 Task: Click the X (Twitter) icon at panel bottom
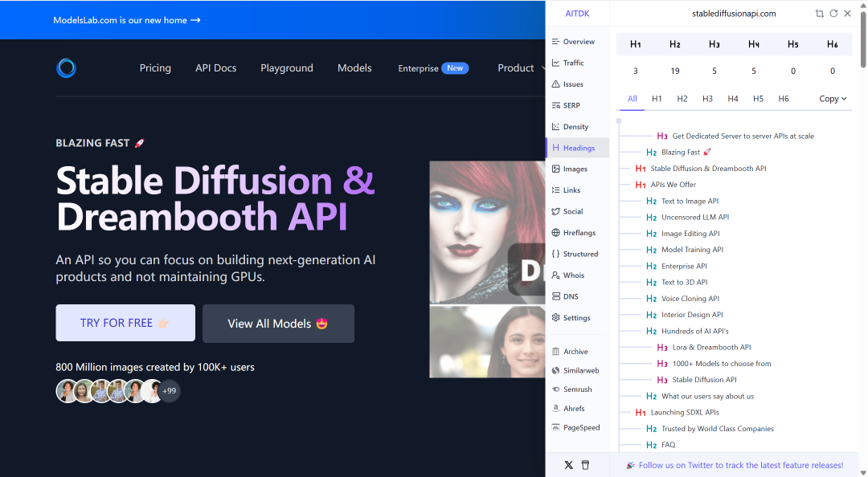pos(568,465)
